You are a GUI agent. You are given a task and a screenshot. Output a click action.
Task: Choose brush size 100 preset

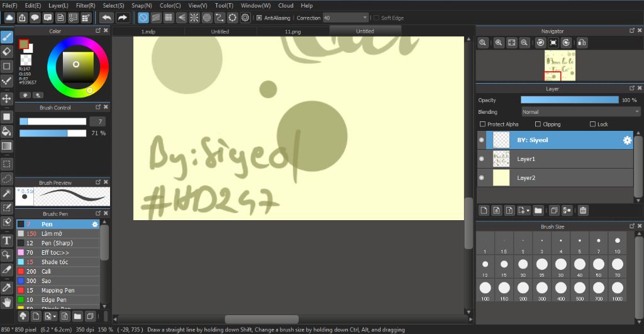(485, 291)
